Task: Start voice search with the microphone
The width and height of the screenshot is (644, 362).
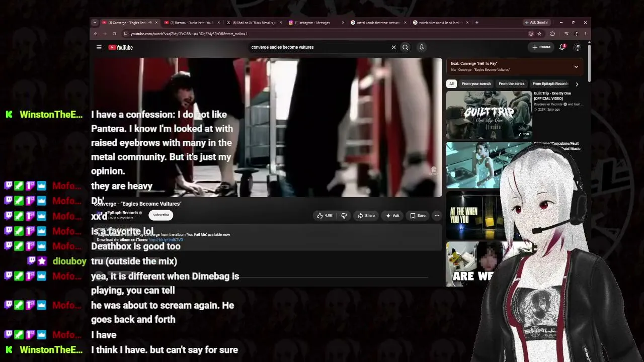Action: [x=422, y=47]
